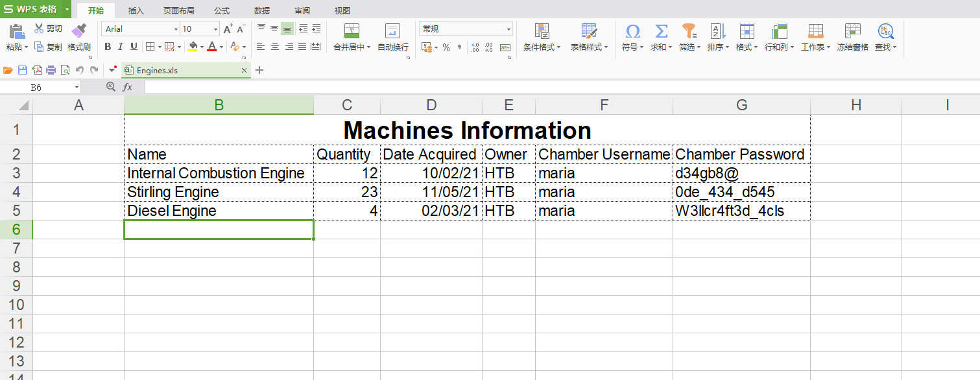Click the Freeze Panes icon
This screenshot has height=380, width=980.
pos(852,31)
